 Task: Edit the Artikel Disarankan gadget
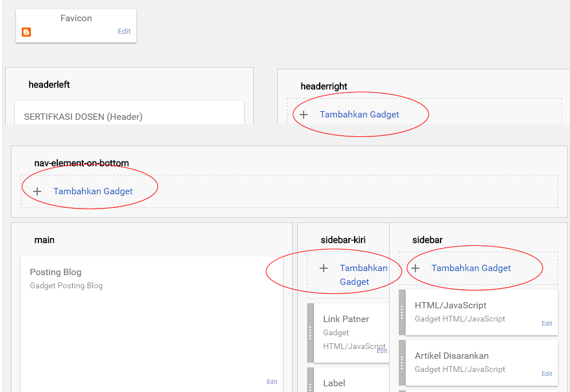click(x=547, y=374)
